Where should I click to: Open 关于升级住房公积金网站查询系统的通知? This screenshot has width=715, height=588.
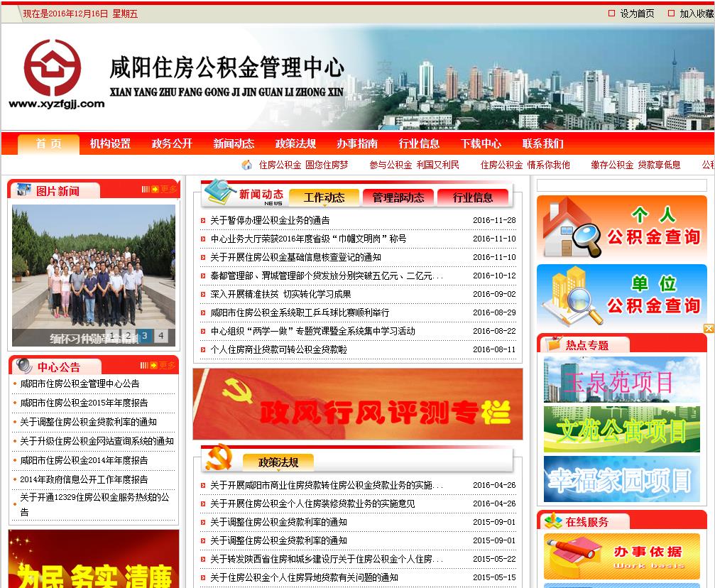[x=97, y=441]
